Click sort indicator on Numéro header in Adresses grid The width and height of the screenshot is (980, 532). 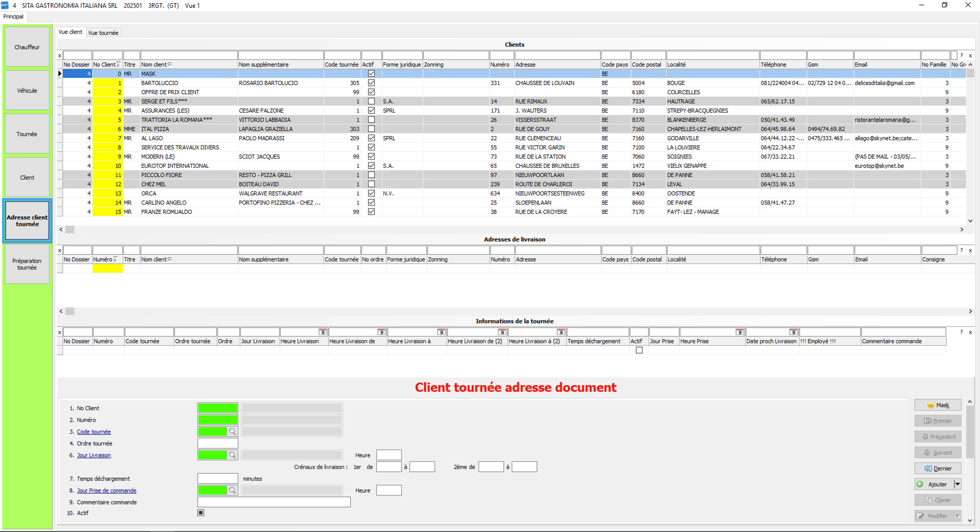(x=115, y=260)
